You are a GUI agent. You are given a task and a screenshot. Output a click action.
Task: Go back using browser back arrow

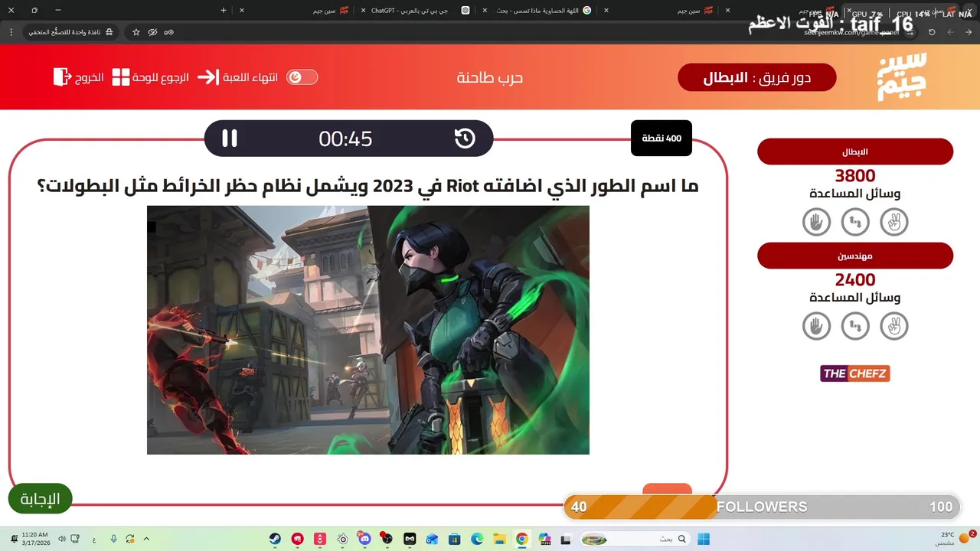click(x=969, y=32)
